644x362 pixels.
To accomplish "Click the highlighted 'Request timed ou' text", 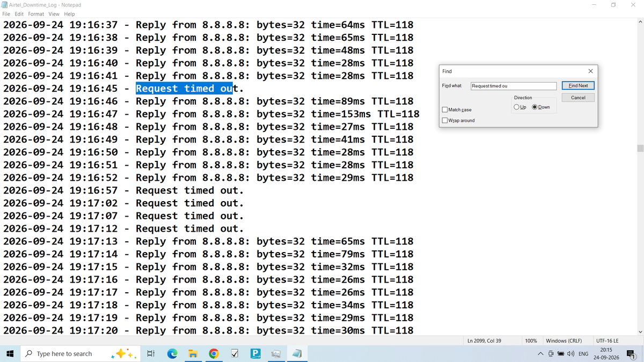I will [x=184, y=88].
